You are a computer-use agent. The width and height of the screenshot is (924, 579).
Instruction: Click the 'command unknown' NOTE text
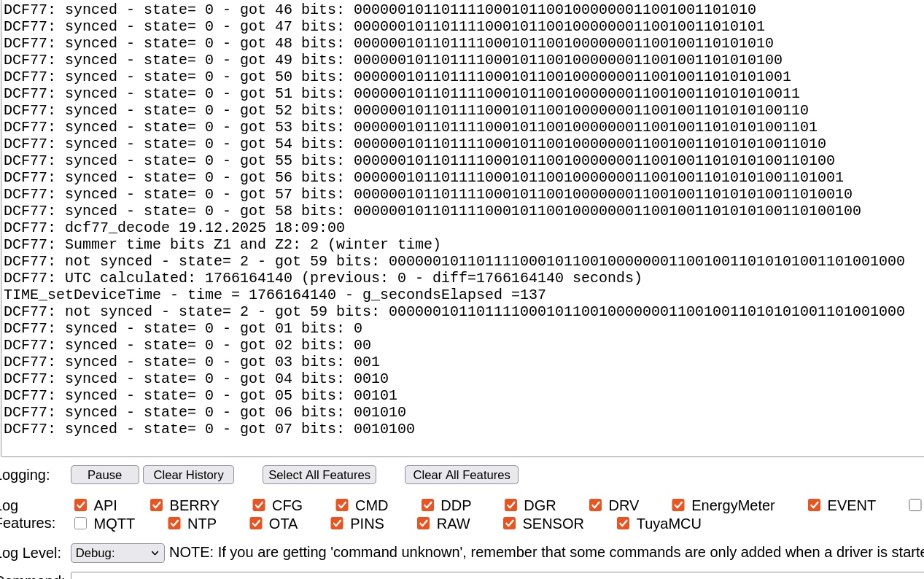click(546, 552)
